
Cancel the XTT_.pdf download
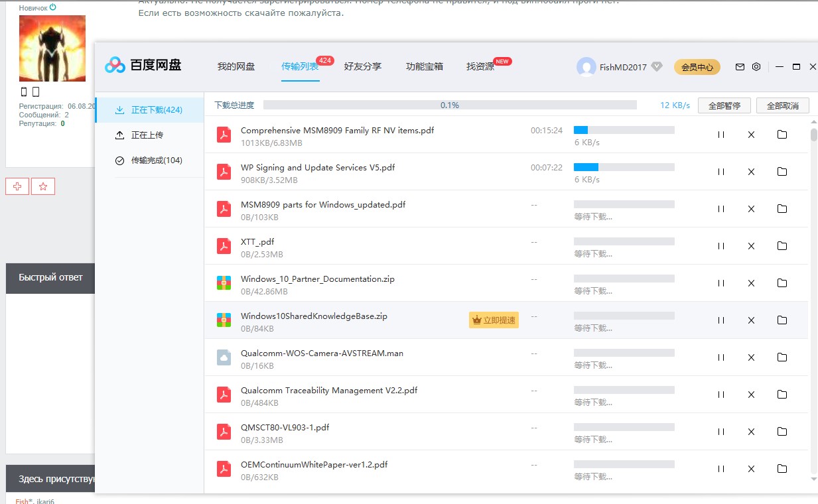[x=751, y=246]
